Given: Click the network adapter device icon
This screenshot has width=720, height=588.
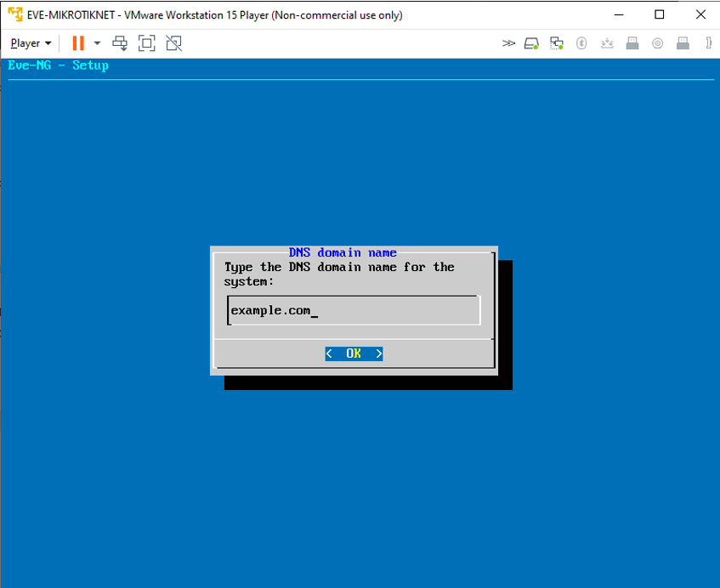Looking at the screenshot, I should click(557, 43).
